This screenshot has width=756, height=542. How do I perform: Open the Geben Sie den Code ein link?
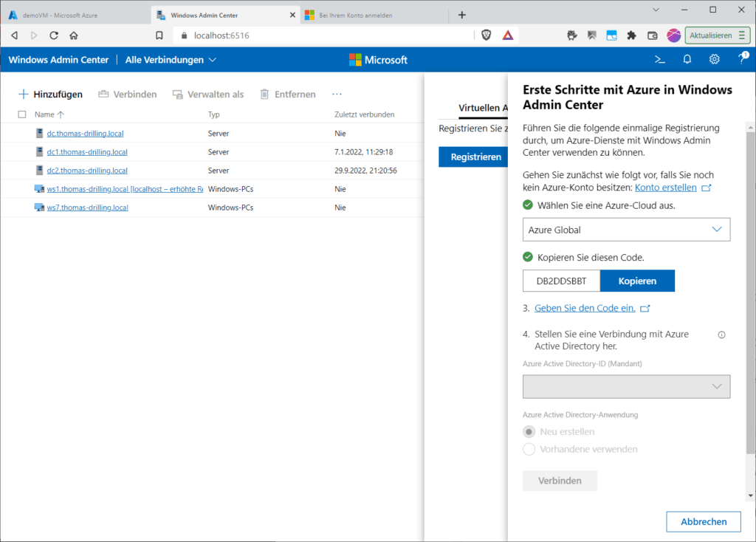click(585, 308)
